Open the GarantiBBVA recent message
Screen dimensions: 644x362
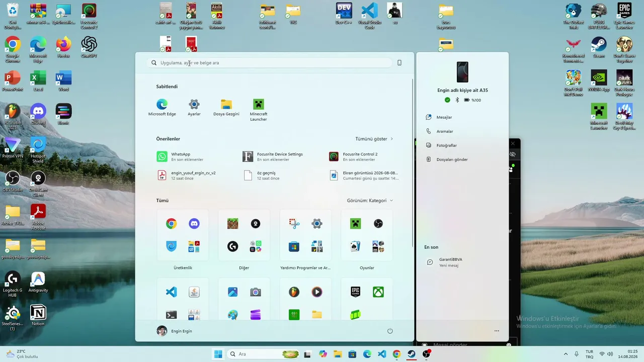point(445,262)
